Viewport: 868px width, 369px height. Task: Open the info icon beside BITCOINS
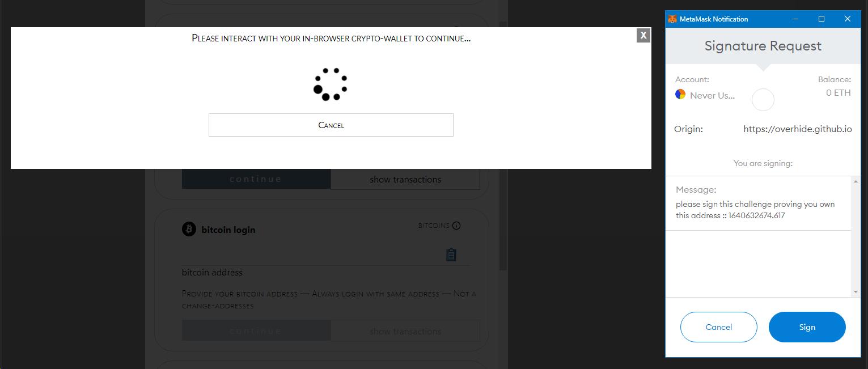click(456, 226)
